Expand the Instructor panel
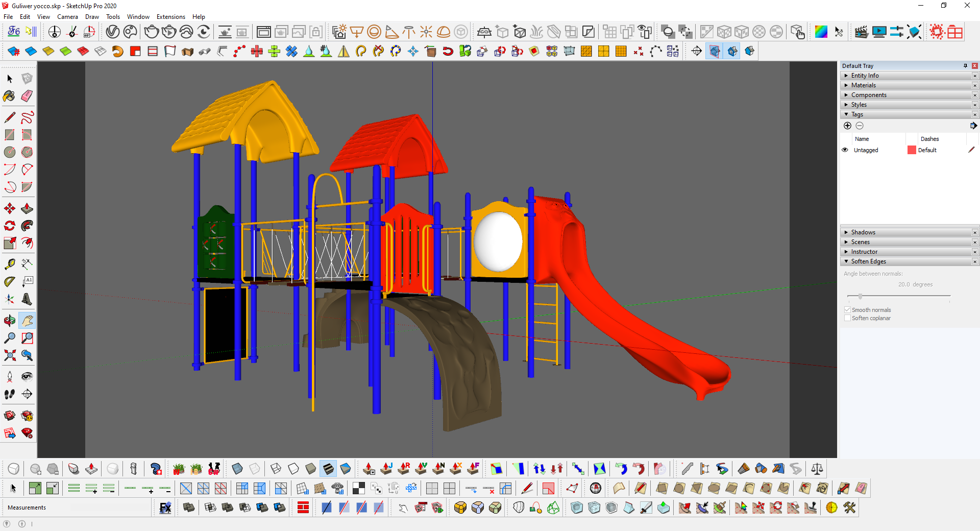 [906, 252]
